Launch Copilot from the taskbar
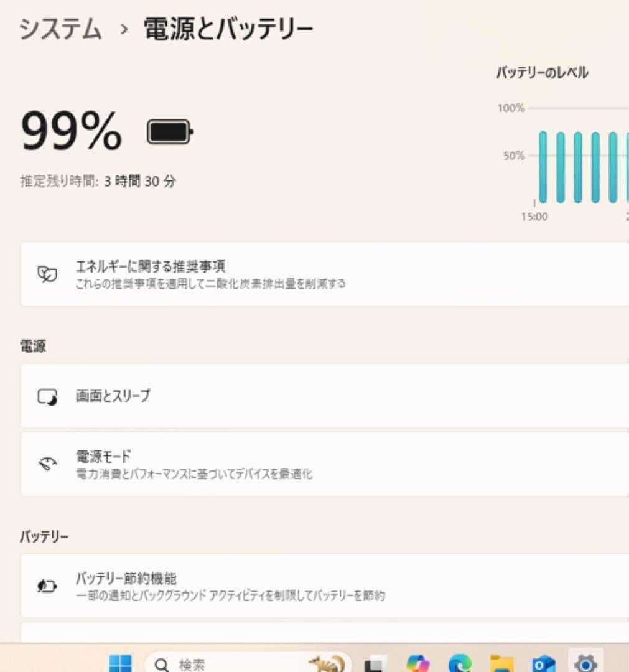The width and height of the screenshot is (629, 672). coord(417,663)
